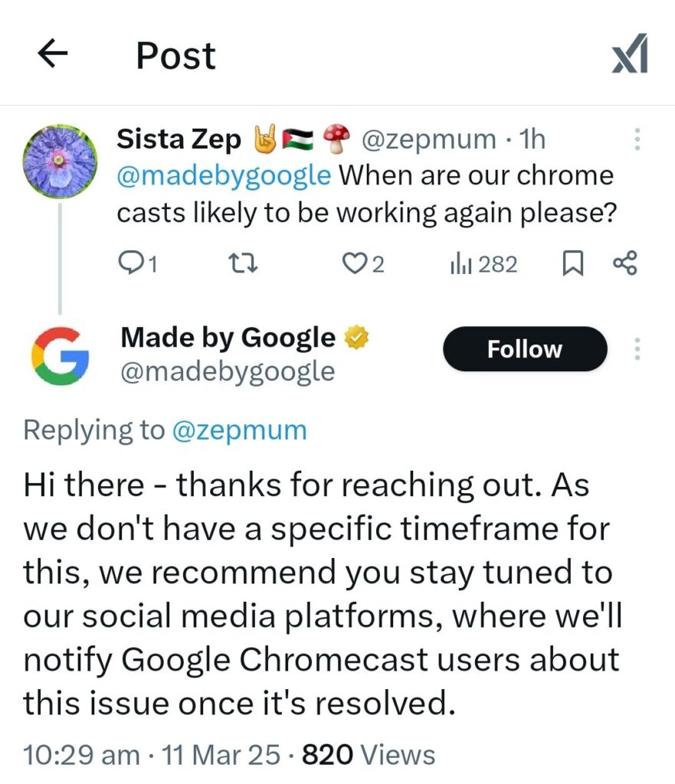The width and height of the screenshot is (675, 784).
Task: Open the share icon on the tweet
Action: click(x=627, y=264)
